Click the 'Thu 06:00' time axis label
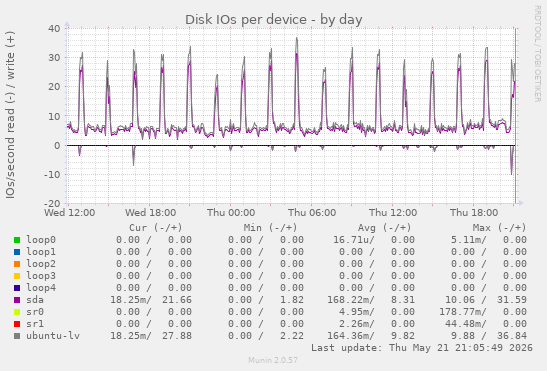This screenshot has width=547, height=371. [312, 213]
